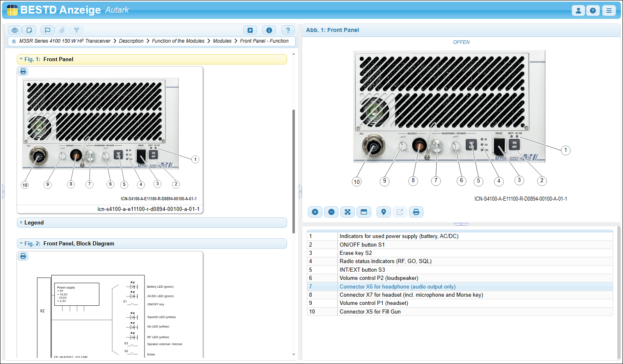Click the Abb. 1: Front Panel title
The height and width of the screenshot is (364, 623).
(332, 30)
